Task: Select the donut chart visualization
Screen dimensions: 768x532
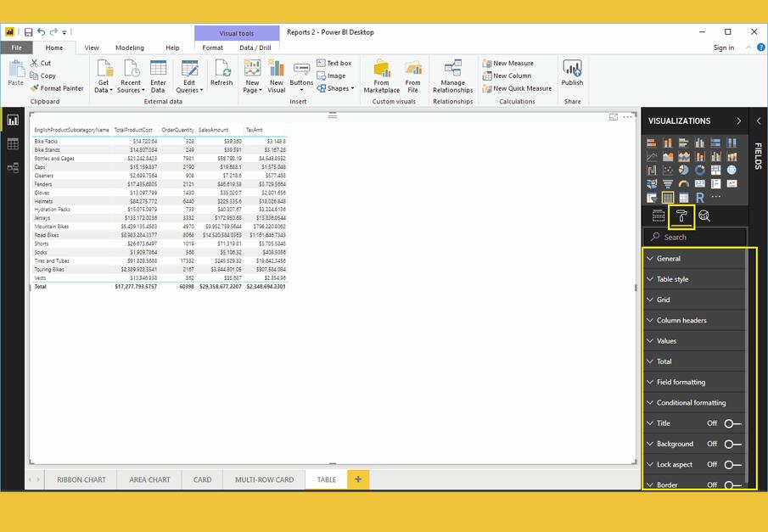Action: point(700,170)
